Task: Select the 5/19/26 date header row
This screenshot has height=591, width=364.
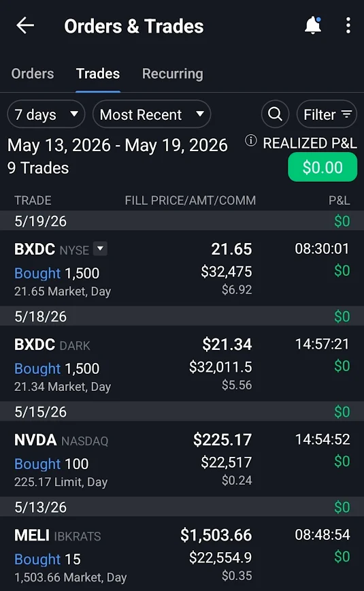Action: [x=182, y=221]
